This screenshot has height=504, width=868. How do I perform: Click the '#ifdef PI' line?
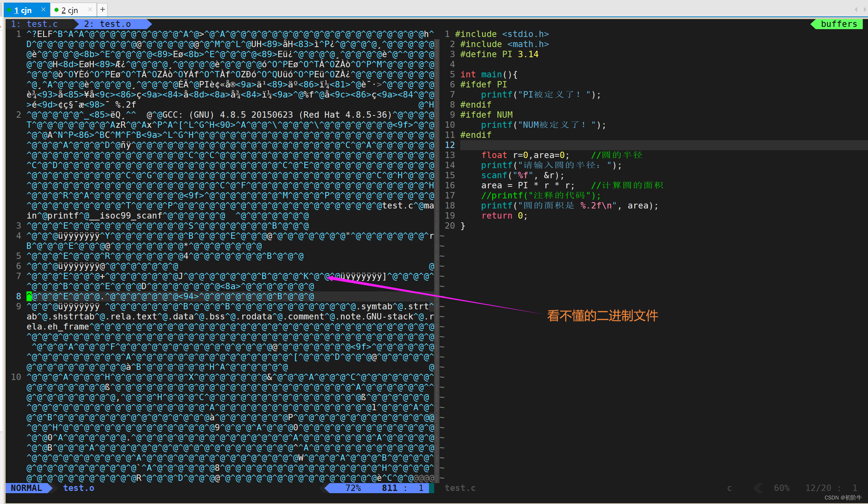483,84
